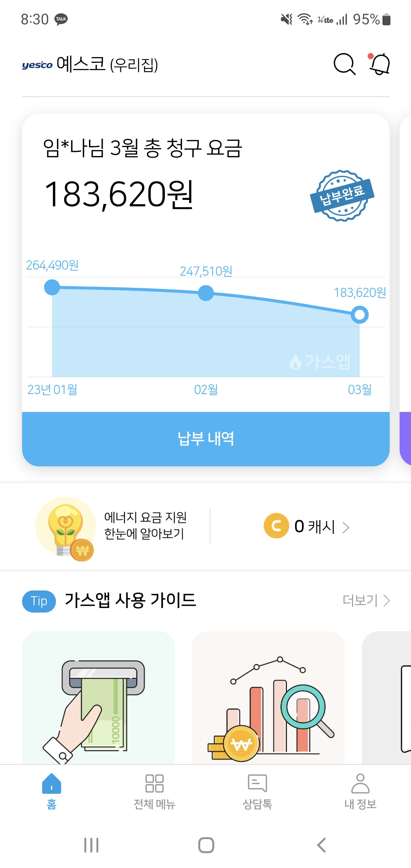Go to the 내 정보 tab
The height and width of the screenshot is (868, 411).
[x=360, y=791]
